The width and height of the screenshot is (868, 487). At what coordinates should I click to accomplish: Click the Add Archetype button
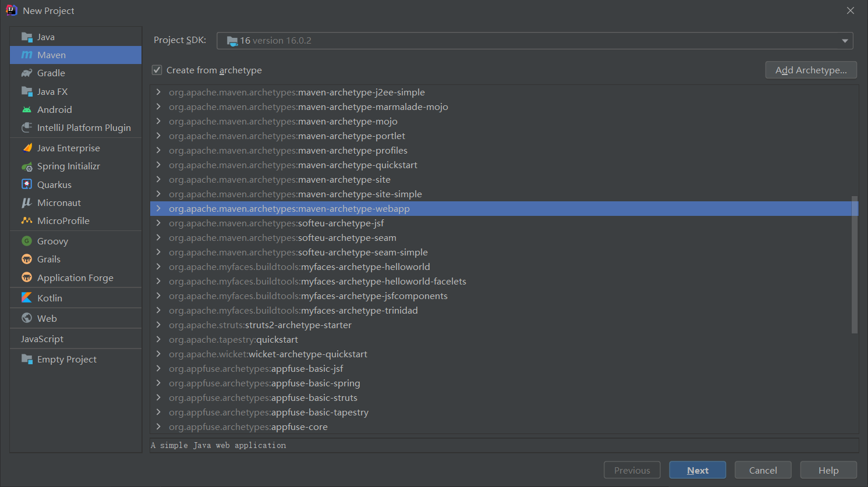[811, 70]
